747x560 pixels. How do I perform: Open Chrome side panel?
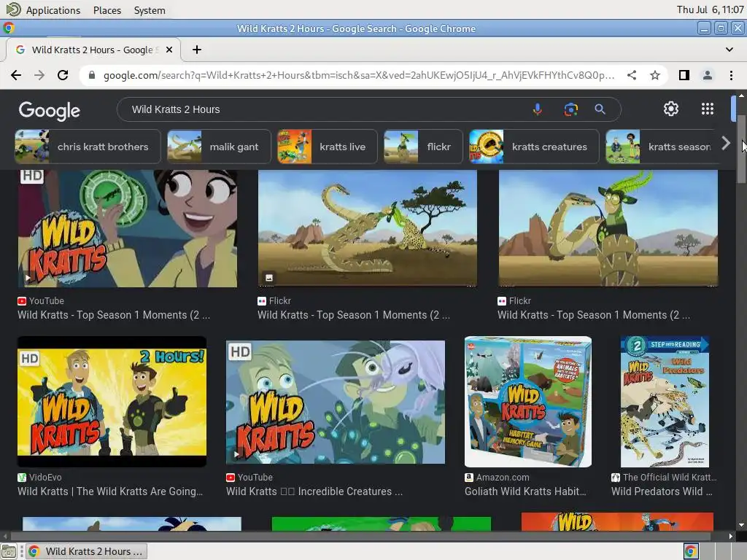tap(684, 75)
